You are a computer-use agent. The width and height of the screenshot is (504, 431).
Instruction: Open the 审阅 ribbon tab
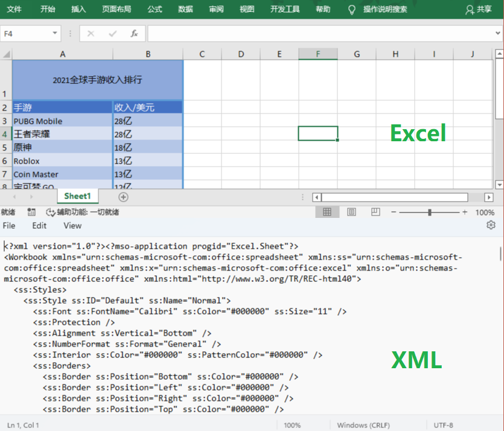coord(216,9)
